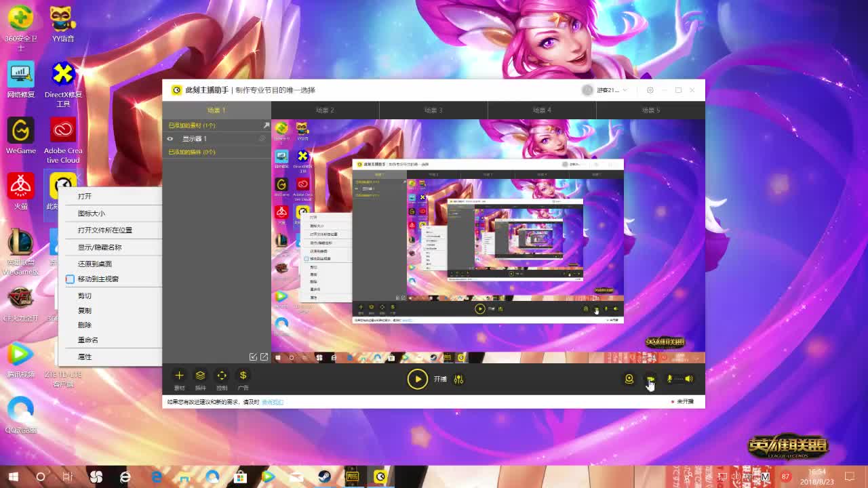Screen dimensions: 868x488
Task: Click the add material (素材) plus icon
Action: click(x=179, y=375)
